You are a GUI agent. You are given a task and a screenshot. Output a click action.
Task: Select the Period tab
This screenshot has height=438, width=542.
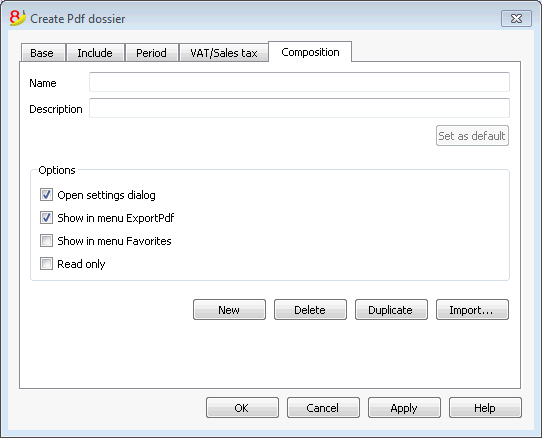(151, 53)
